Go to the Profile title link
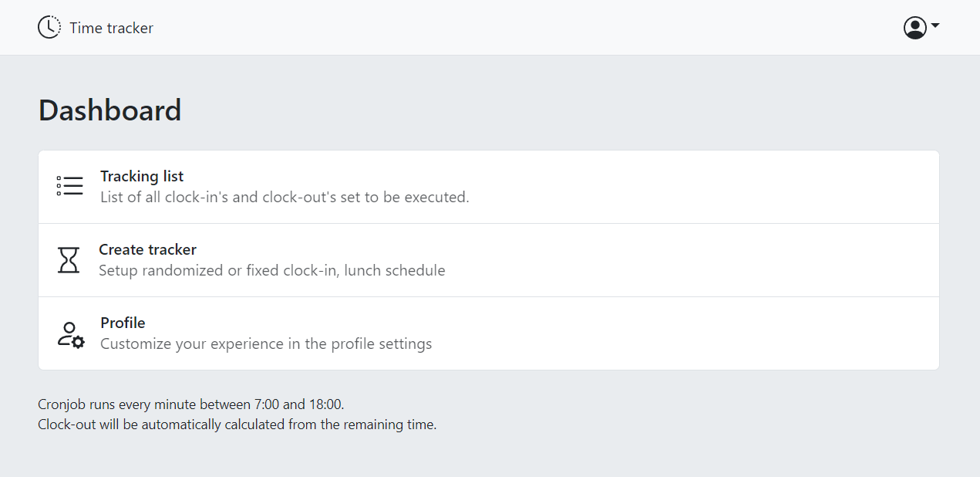 (123, 323)
